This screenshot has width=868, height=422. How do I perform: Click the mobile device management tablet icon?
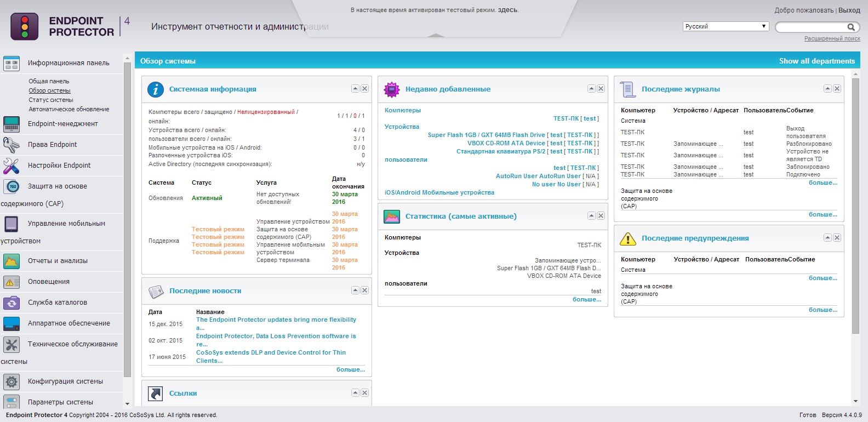pos(12,224)
